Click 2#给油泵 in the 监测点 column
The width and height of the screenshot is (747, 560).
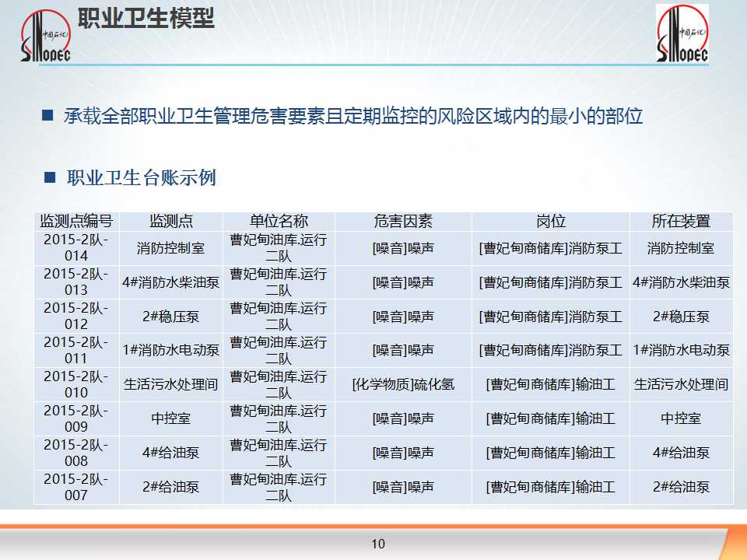pos(171,487)
